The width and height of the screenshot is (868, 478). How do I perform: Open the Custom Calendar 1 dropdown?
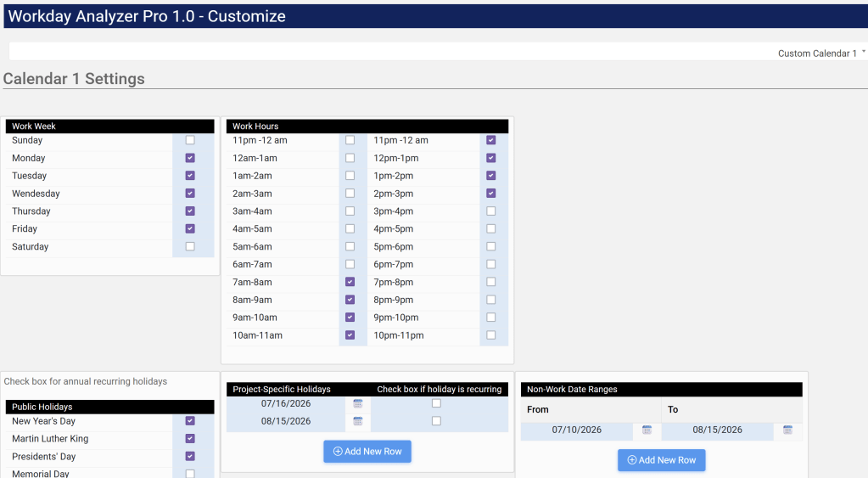click(x=821, y=53)
